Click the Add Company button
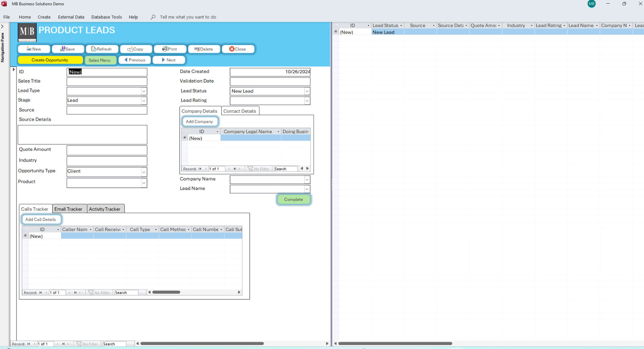The height and width of the screenshot is (349, 644). click(x=200, y=122)
